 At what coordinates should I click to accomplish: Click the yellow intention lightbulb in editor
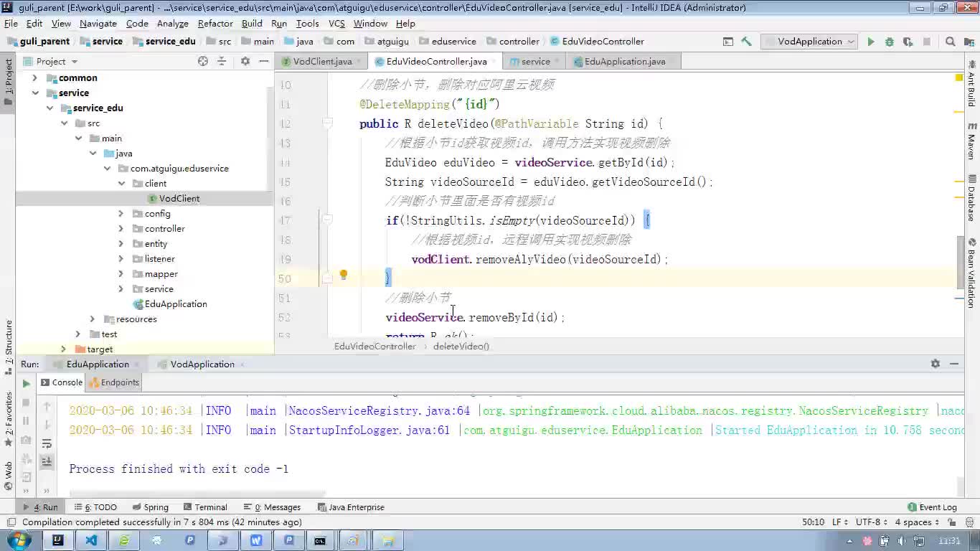(x=344, y=275)
